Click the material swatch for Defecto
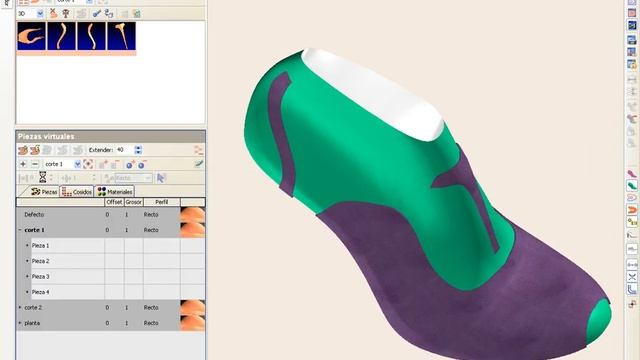 coord(193,214)
